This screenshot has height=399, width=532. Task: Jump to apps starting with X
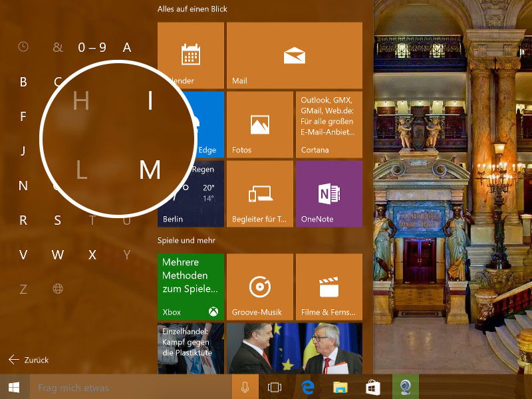(92, 255)
